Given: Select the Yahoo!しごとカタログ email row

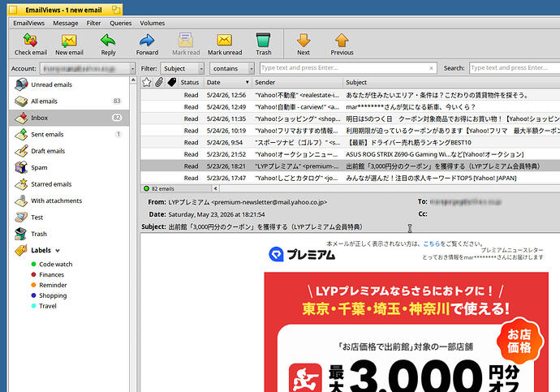Looking at the screenshot, I should click(x=350, y=178).
